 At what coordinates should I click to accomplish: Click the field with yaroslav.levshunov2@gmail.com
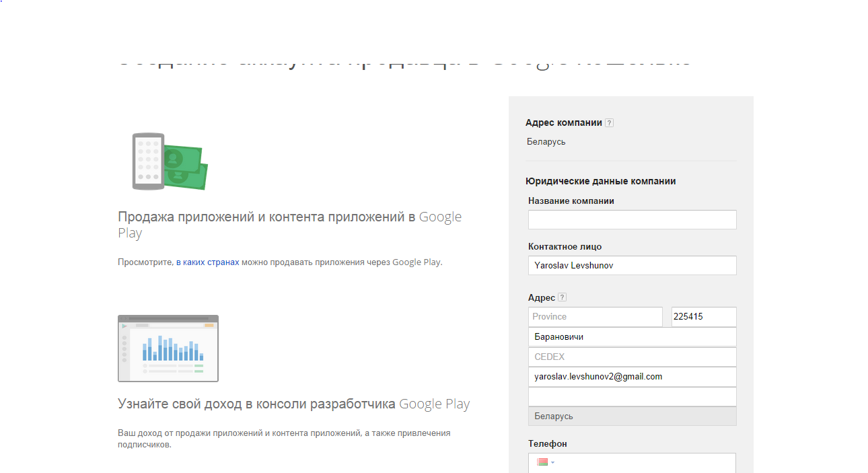point(632,377)
